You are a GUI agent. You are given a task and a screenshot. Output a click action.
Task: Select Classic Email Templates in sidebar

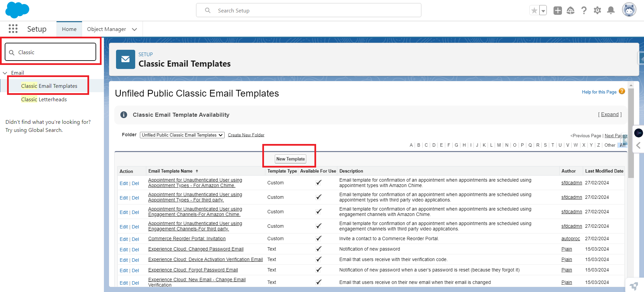(49, 86)
